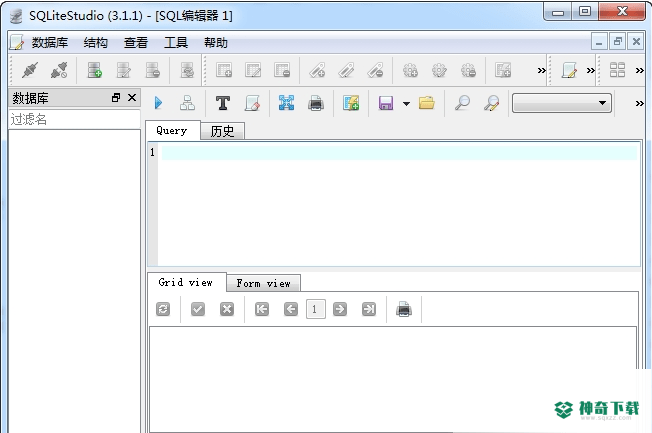Minimize the SQL editor child window

coord(599,42)
